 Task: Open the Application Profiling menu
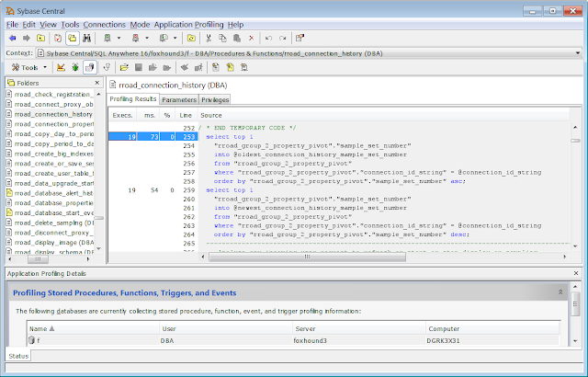[188, 25]
